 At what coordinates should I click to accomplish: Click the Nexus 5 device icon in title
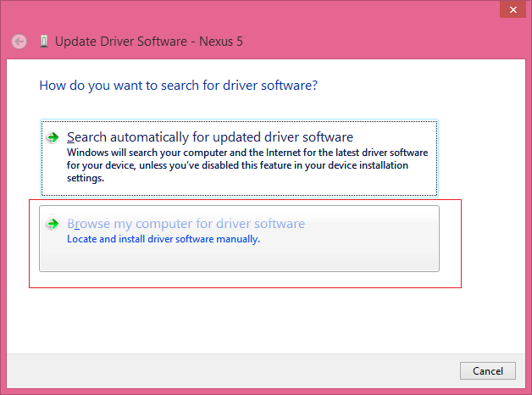[x=43, y=41]
